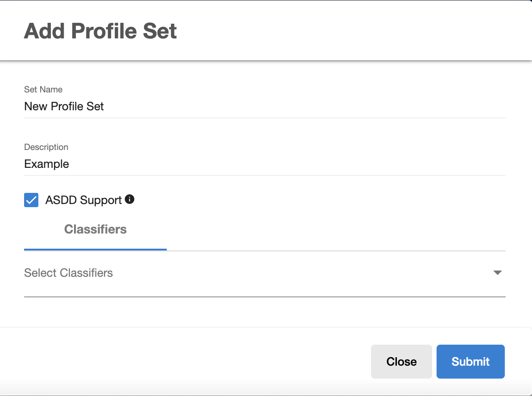Screen dimensions: 532x396
Task: Click the underline below Select Classifiers
Action: (264, 296)
